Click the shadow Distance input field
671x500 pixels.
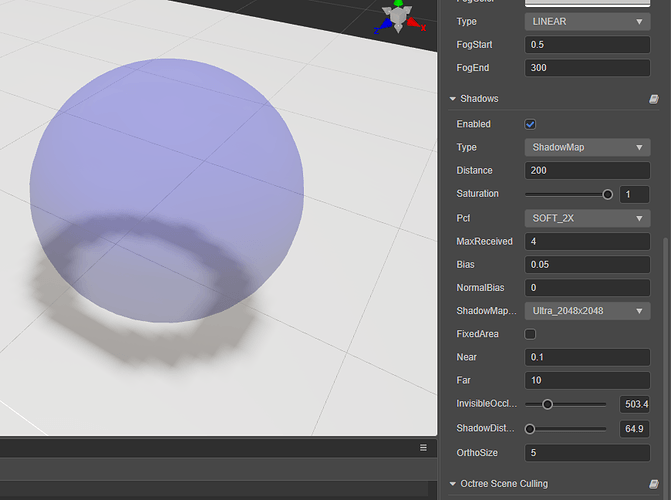coord(588,170)
